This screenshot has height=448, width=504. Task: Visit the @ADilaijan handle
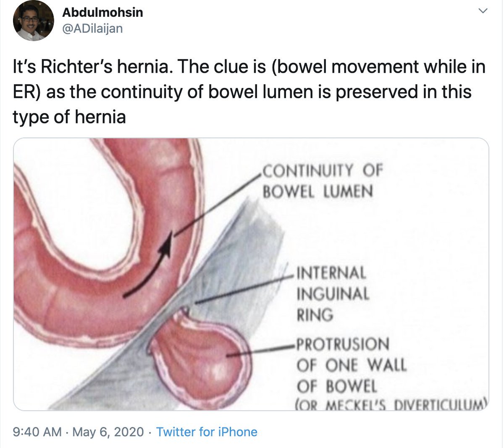click(92, 29)
